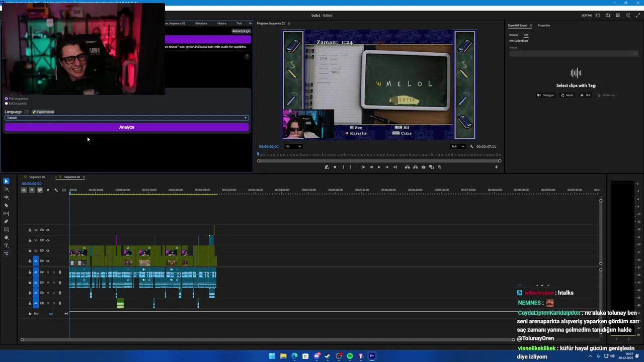644x362 pixels.
Task: Select the Ripple Edit tool
Action: [6, 197]
